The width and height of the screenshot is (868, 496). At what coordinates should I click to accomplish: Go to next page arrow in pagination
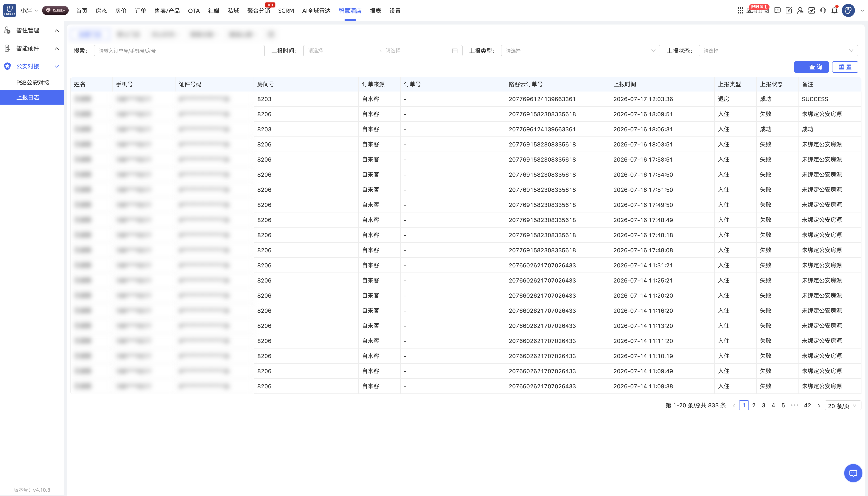819,406
